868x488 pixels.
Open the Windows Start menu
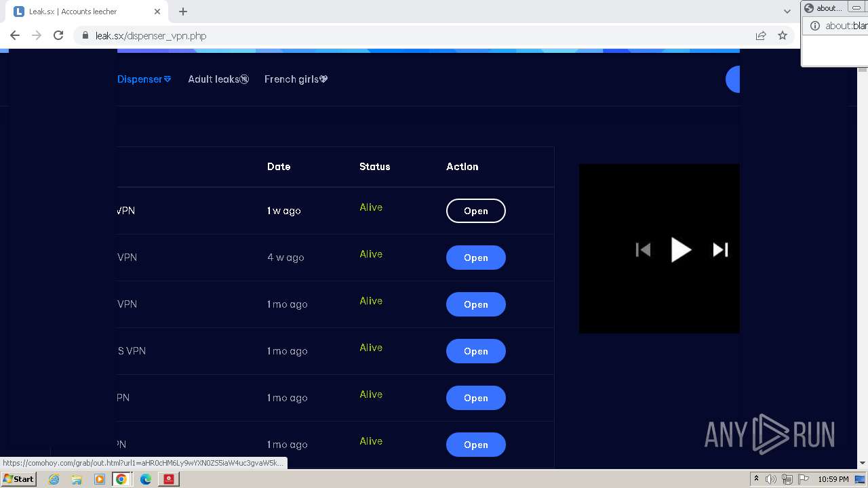[x=18, y=479]
